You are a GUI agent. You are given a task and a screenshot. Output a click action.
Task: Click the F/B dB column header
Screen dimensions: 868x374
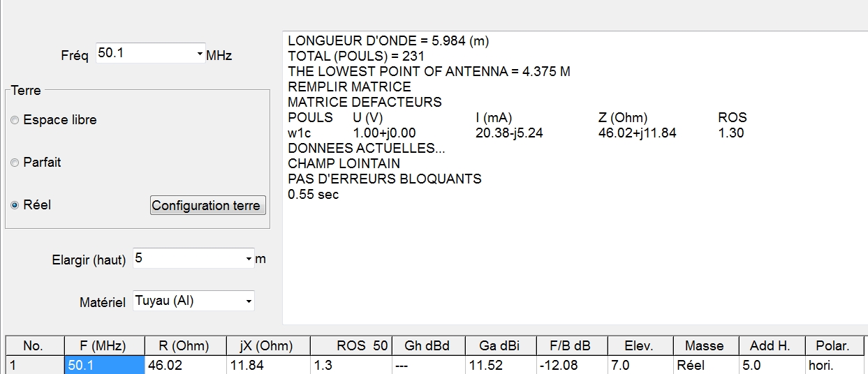click(573, 345)
